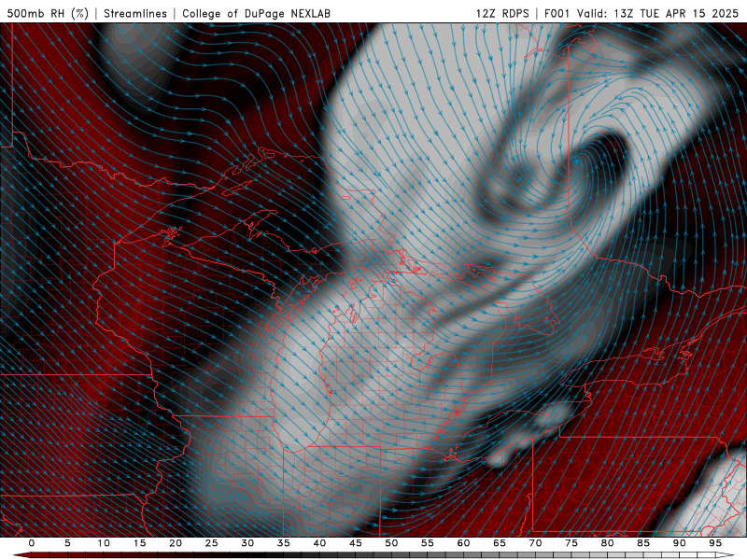Click the 95 label on the color scale

click(715, 543)
